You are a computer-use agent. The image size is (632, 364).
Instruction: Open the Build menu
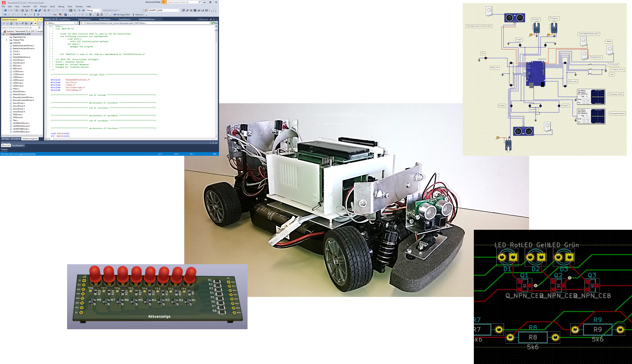coord(52,6)
